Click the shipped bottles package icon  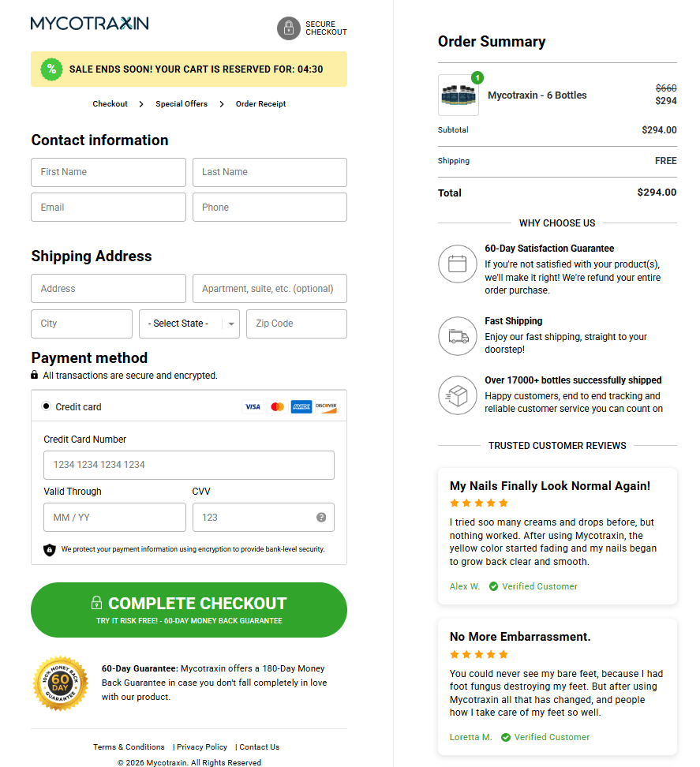pyautogui.click(x=458, y=395)
